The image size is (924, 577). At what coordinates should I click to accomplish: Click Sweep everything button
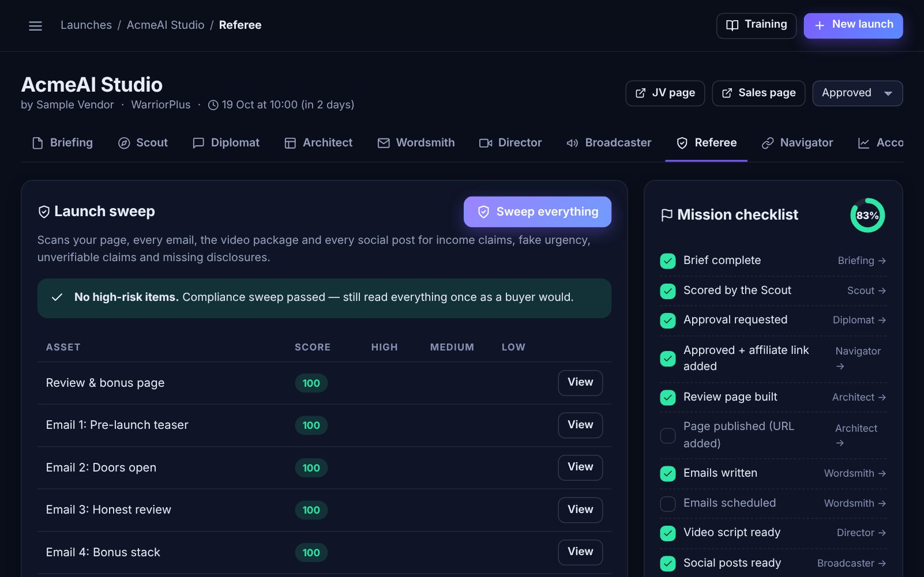pyautogui.click(x=538, y=212)
